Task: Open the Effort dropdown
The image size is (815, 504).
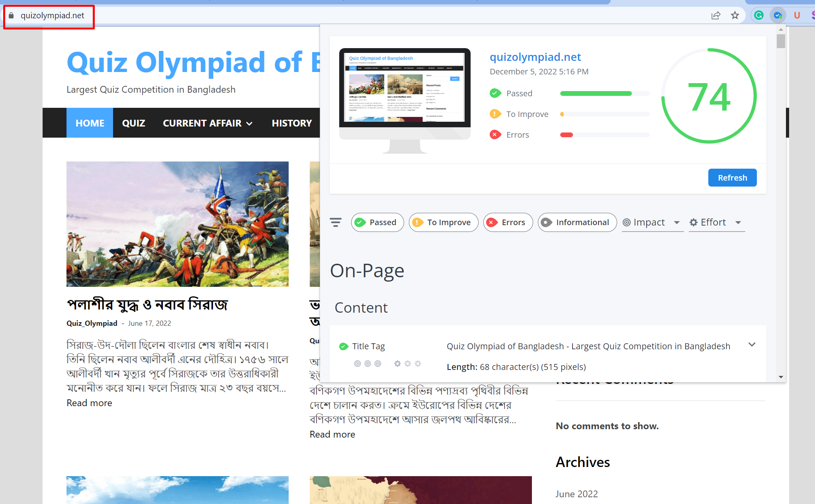Action: click(716, 222)
